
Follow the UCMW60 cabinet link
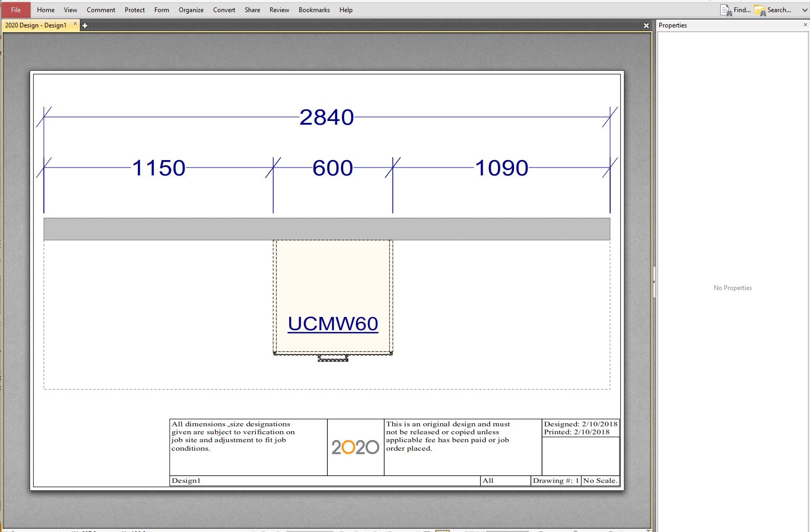333,323
